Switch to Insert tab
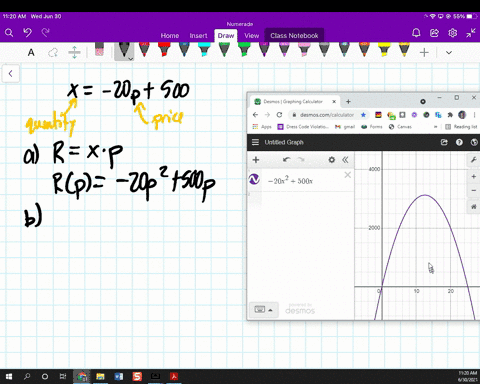 pyautogui.click(x=198, y=36)
